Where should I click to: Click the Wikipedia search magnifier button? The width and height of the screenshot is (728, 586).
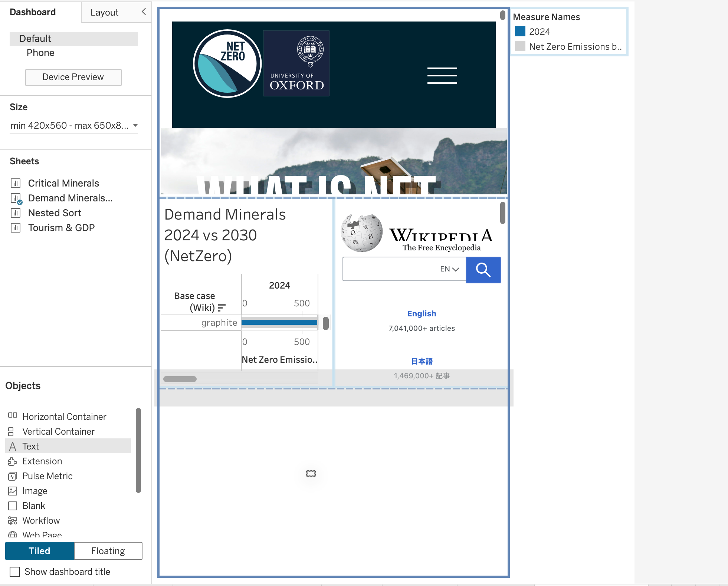tap(483, 270)
